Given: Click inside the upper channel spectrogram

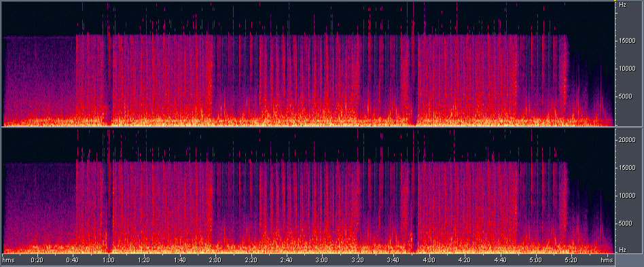Looking at the screenshot, I should click(308, 63).
